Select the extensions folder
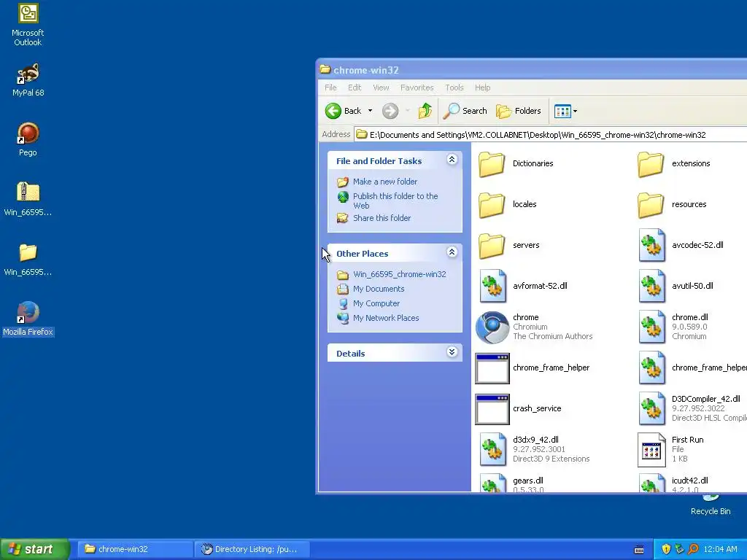The image size is (747, 560). coord(673,164)
